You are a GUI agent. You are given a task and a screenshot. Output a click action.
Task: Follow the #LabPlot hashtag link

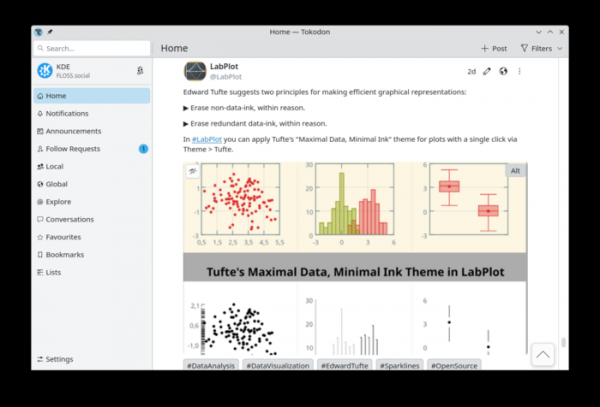point(207,139)
